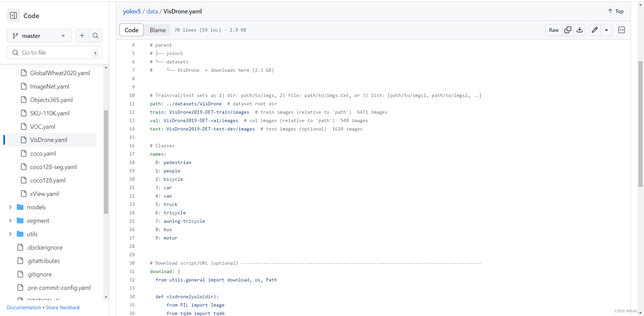Open SKU-110K.yaml in the file tree

point(50,113)
